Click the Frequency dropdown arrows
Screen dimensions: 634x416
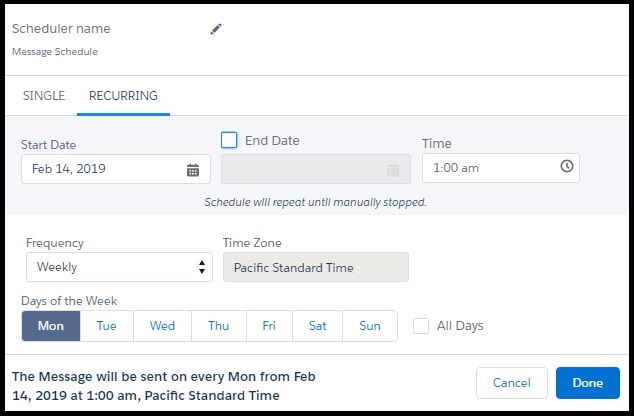point(202,267)
